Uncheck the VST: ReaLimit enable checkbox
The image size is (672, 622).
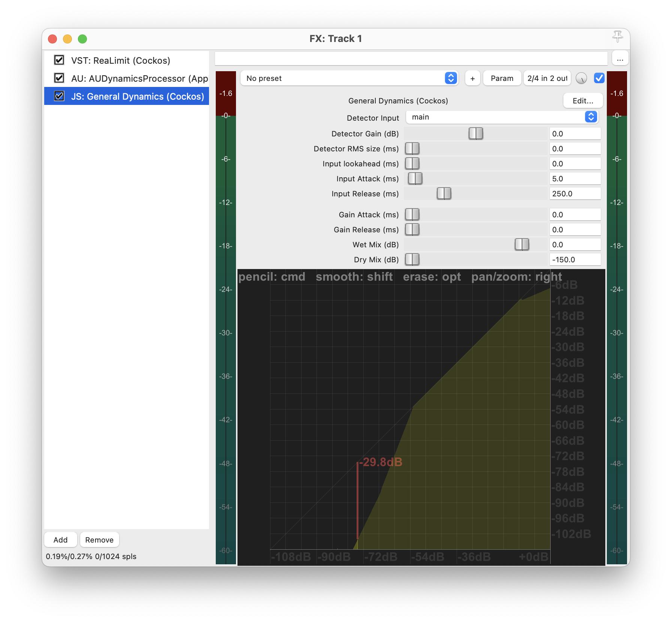[59, 60]
